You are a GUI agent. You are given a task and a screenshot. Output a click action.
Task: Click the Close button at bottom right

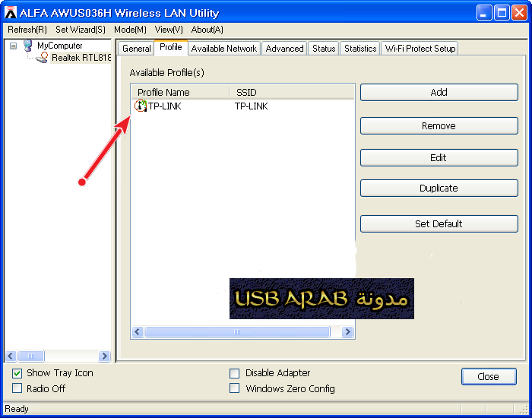coord(489,377)
